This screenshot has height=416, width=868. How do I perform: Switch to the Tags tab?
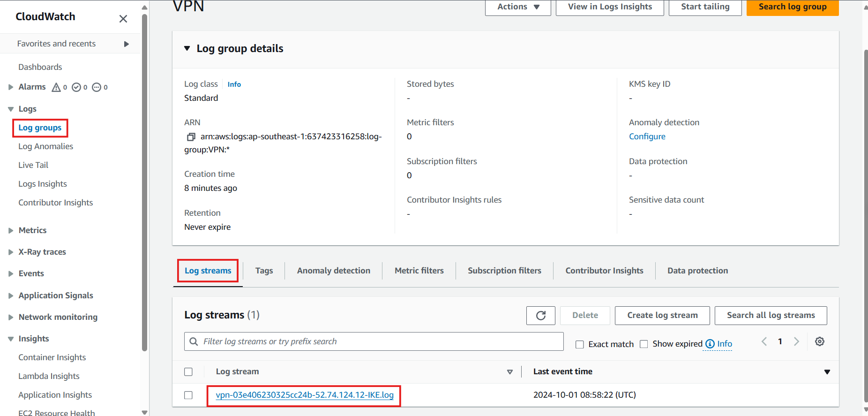click(264, 271)
